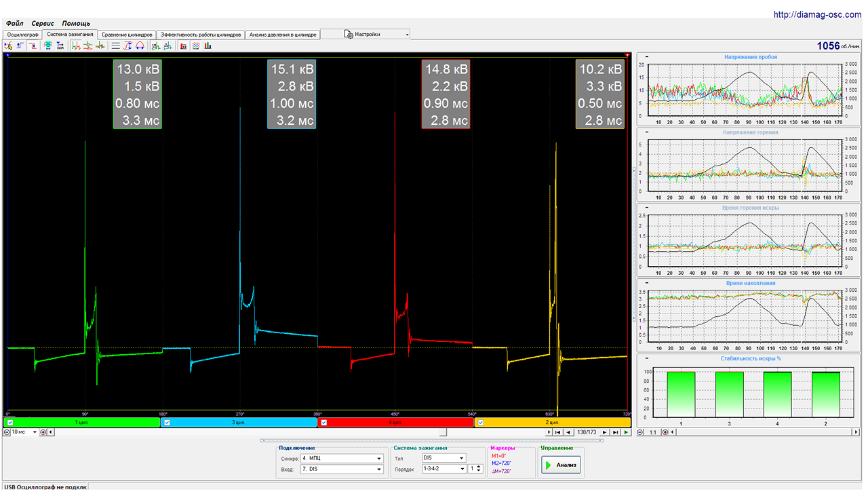Step to previous frame button
The width and height of the screenshot is (868, 492).
coord(568,432)
